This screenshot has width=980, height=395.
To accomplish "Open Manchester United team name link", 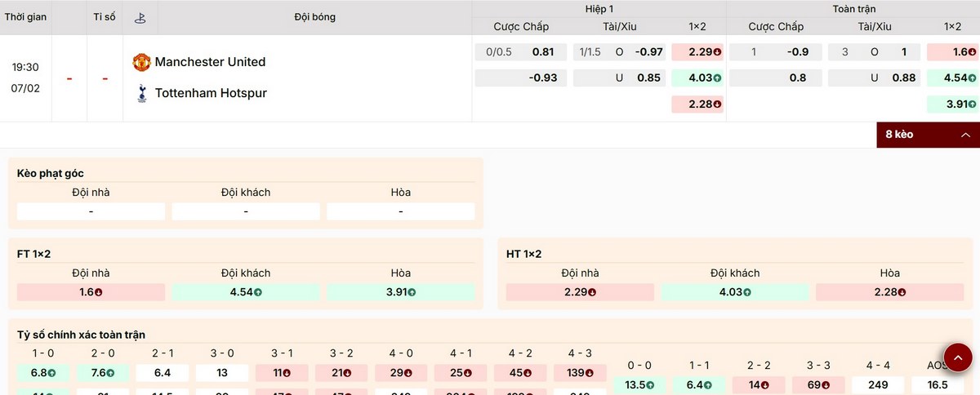I will click(210, 62).
